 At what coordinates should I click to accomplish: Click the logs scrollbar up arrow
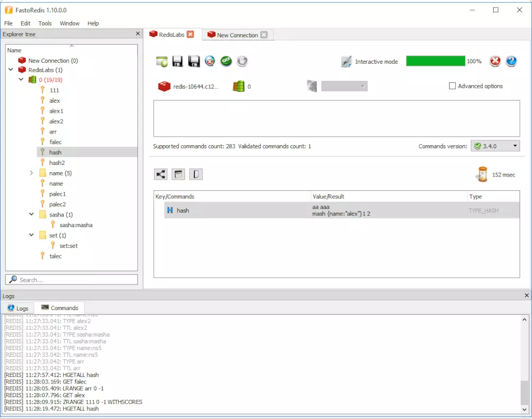point(525,320)
